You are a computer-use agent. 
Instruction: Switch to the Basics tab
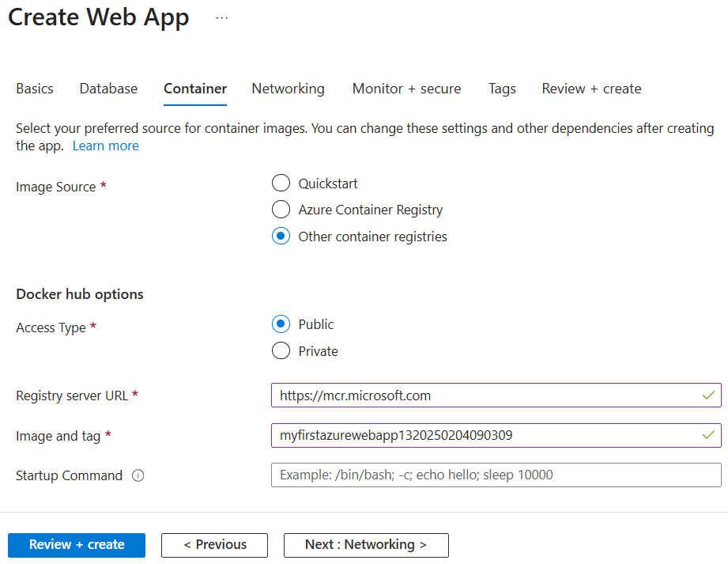[35, 89]
